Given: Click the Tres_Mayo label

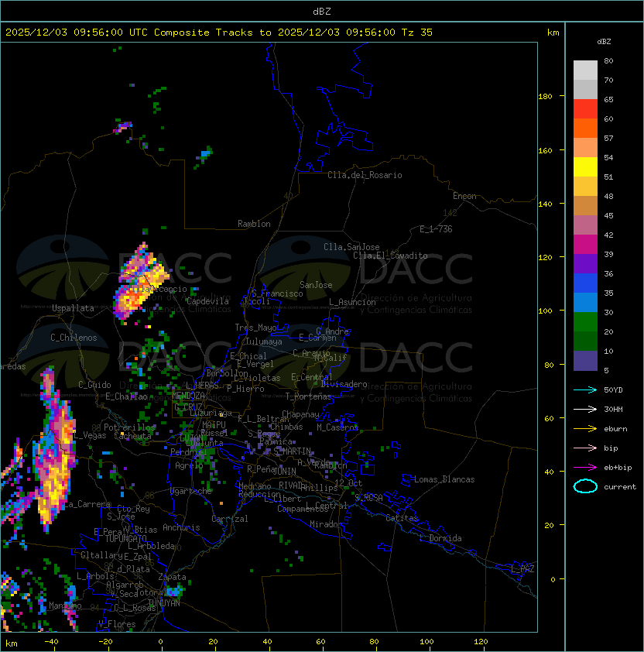Looking at the screenshot, I should pyautogui.click(x=255, y=328).
